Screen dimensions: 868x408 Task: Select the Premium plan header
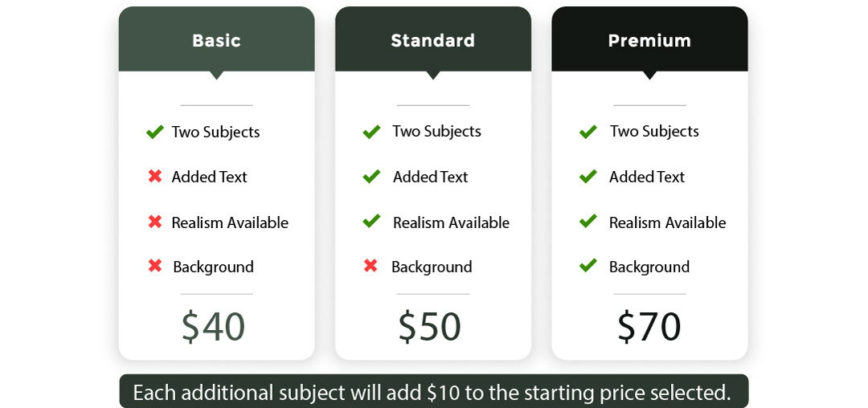tap(649, 39)
